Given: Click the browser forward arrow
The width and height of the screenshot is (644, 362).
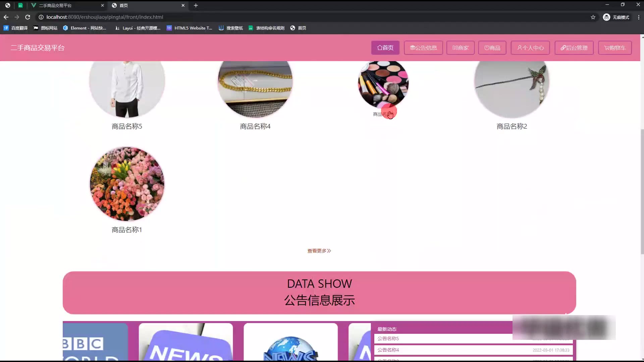Looking at the screenshot, I should click(17, 17).
